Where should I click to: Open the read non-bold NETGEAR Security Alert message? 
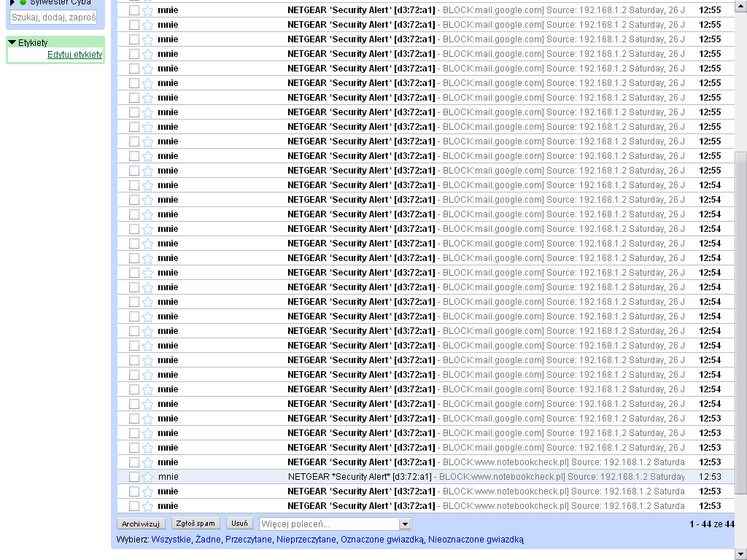[x=425, y=477]
